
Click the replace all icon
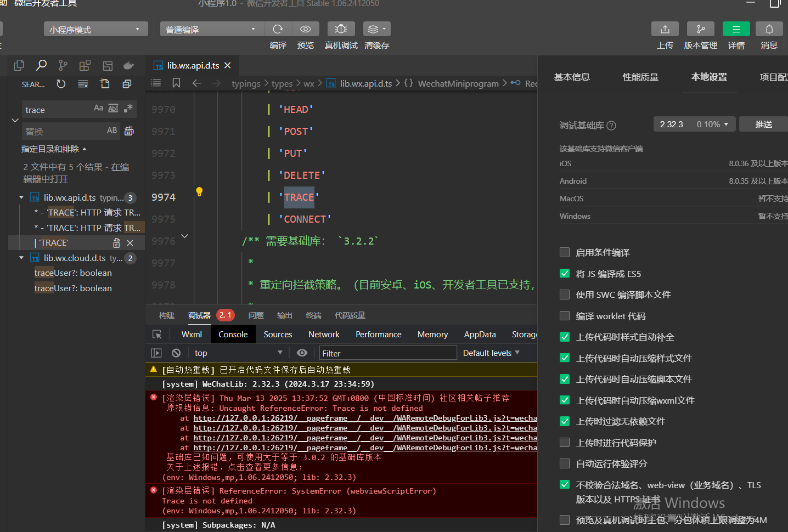129,131
